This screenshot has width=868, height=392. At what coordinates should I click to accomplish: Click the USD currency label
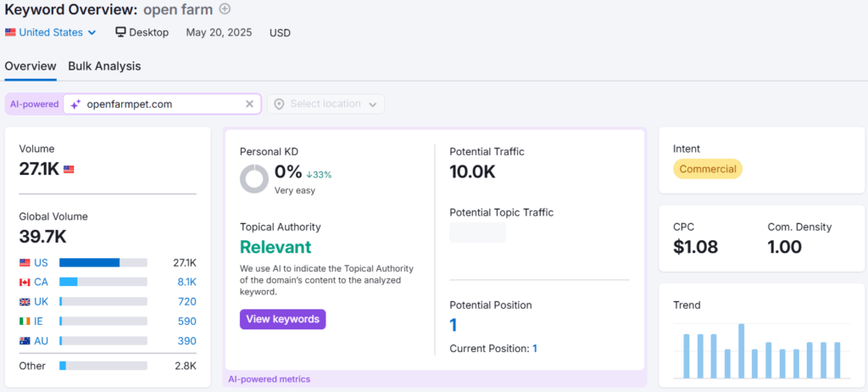click(x=280, y=33)
